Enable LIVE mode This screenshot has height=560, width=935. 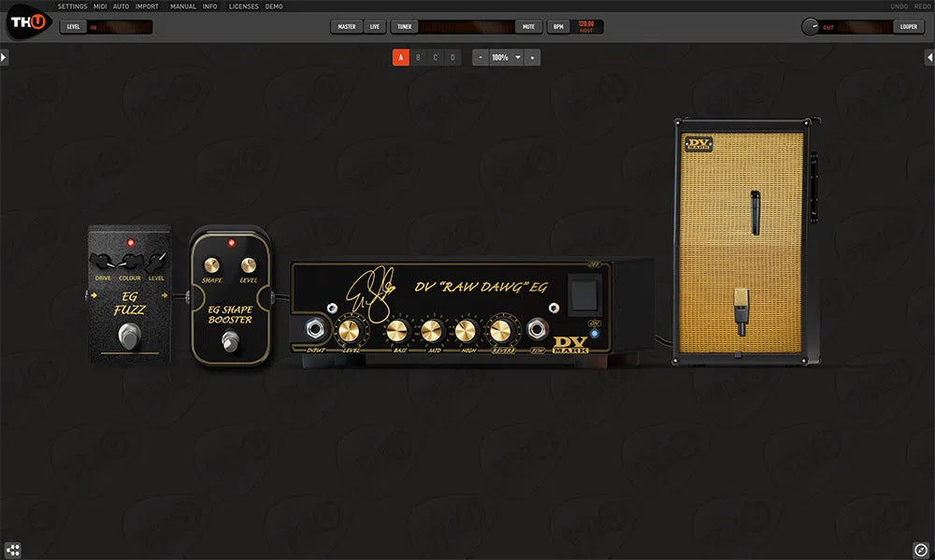click(373, 26)
